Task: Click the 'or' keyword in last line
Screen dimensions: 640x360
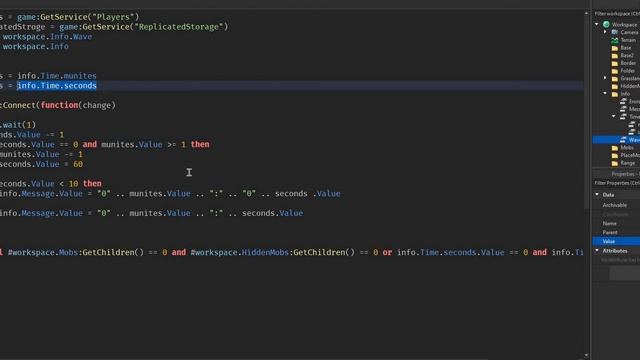Action: pos(387,252)
